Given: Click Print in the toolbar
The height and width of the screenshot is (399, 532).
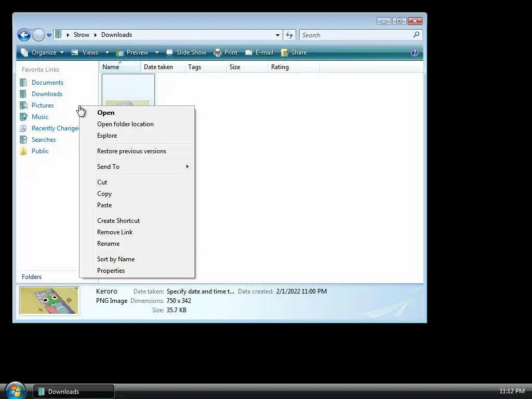Looking at the screenshot, I should coord(225,52).
